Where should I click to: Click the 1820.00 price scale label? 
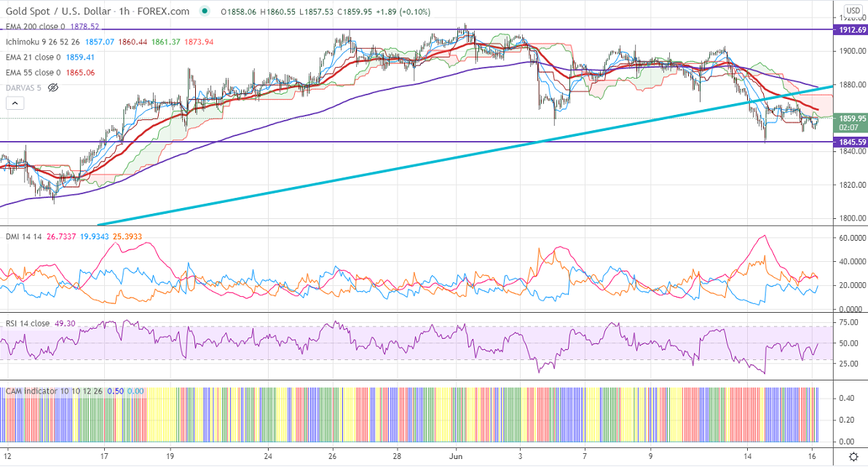pyautogui.click(x=853, y=185)
